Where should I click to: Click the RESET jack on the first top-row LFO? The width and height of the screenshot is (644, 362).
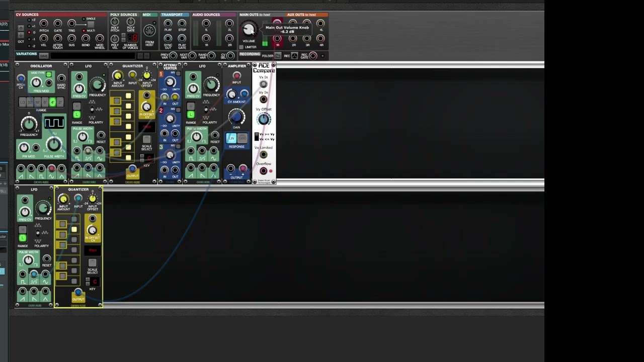(101, 135)
